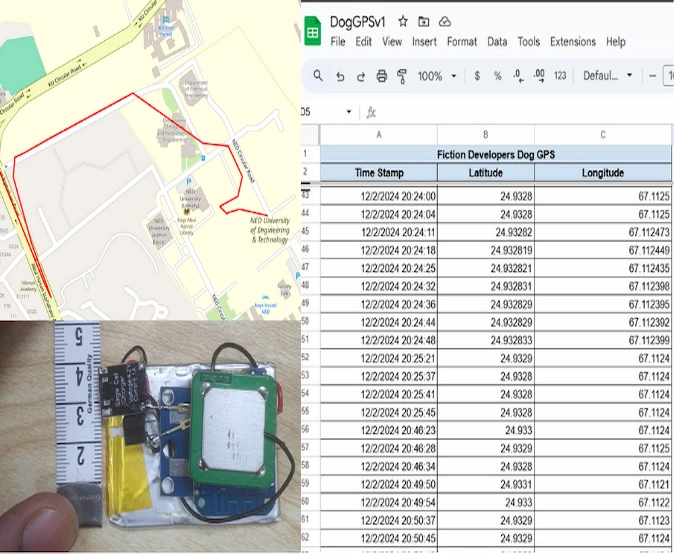Check cloud save status icon
The width and height of the screenshot is (674, 554).
click(444, 21)
